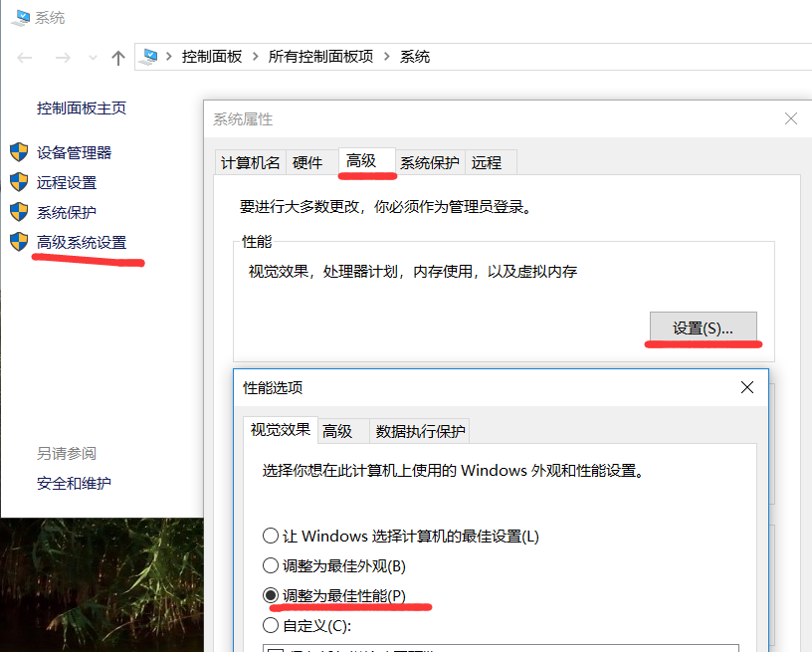Click the computer icon in the address bar
This screenshot has width=812, height=652.
point(151,57)
